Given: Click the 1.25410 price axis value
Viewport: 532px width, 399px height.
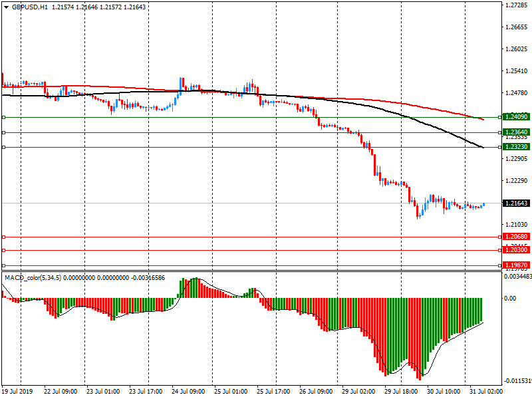Looking at the screenshot, I should tap(517, 71).
